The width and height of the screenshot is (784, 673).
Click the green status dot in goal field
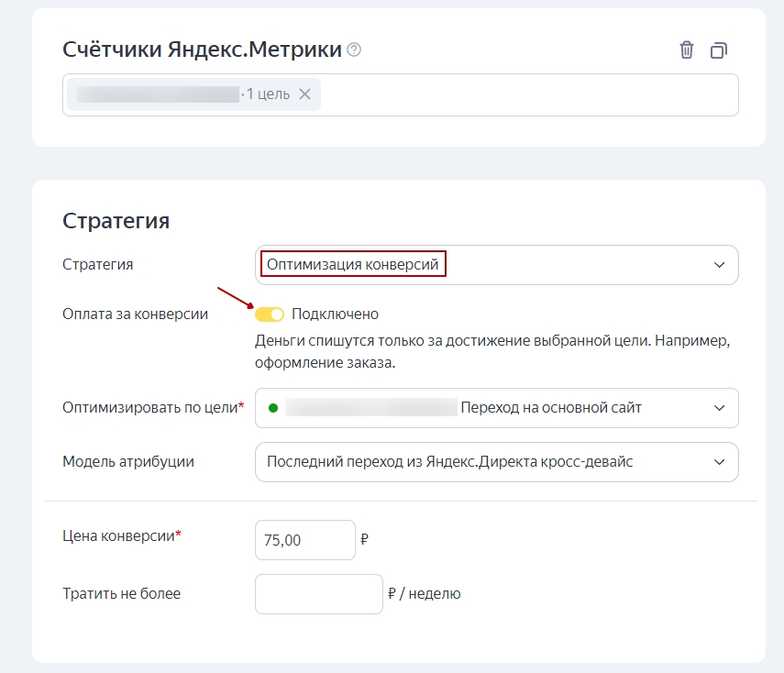click(x=272, y=408)
